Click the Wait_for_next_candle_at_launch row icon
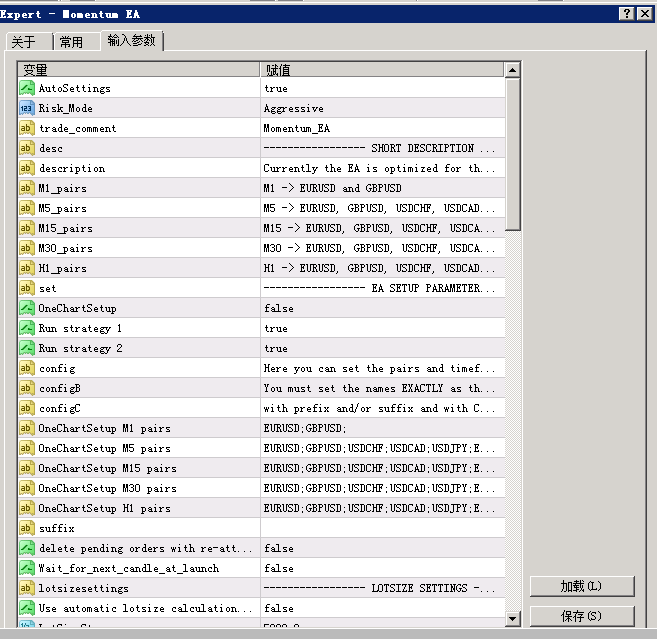Screen dimensions: 657x639 click(27, 568)
